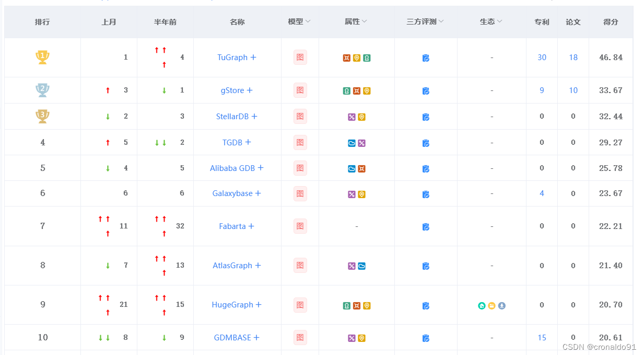Click gStore's paper count 10

(573, 90)
